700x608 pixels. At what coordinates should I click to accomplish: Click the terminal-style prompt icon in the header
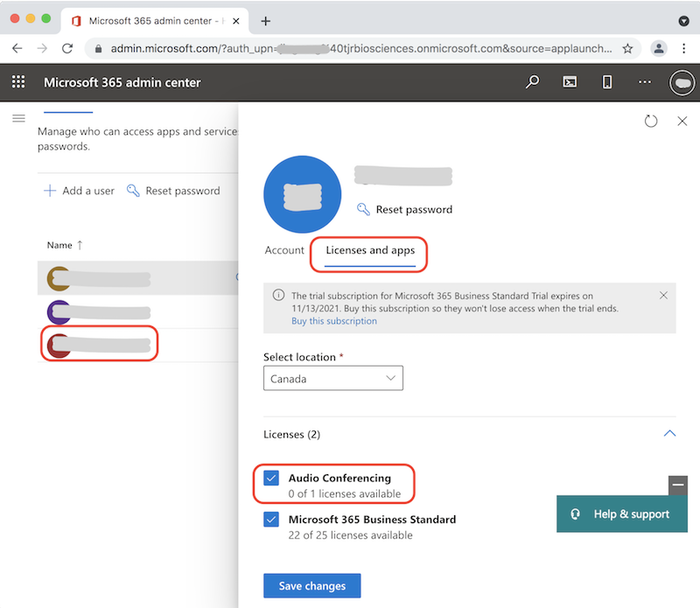tap(570, 81)
